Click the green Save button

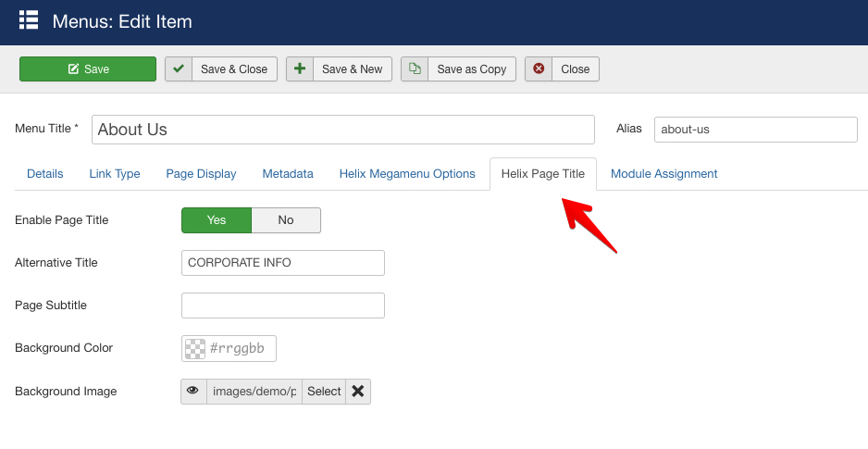point(88,69)
